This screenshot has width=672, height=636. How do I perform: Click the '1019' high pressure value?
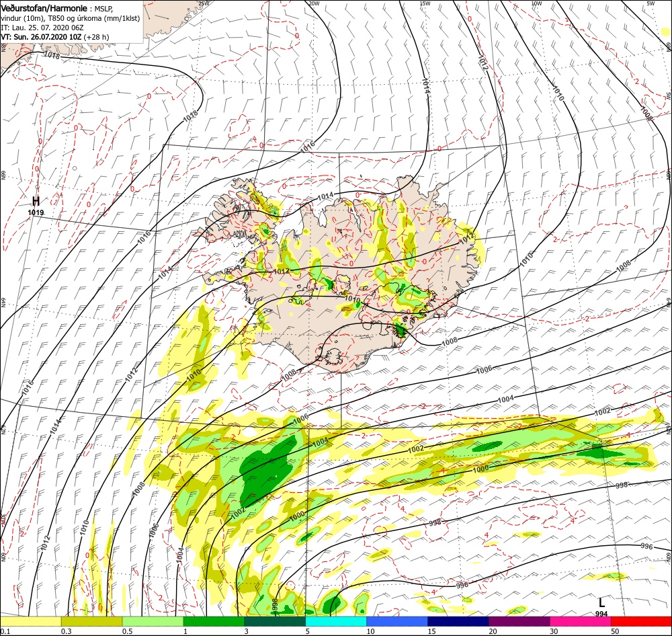pyautogui.click(x=36, y=212)
